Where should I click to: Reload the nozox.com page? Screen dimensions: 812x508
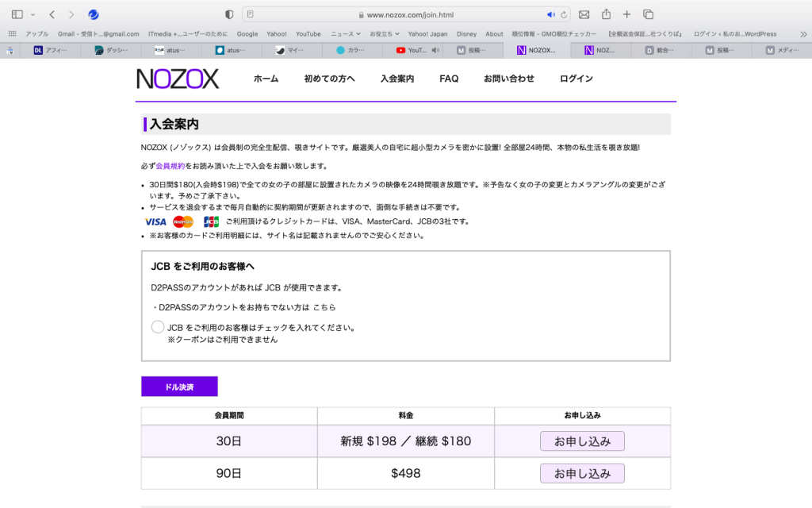564,14
